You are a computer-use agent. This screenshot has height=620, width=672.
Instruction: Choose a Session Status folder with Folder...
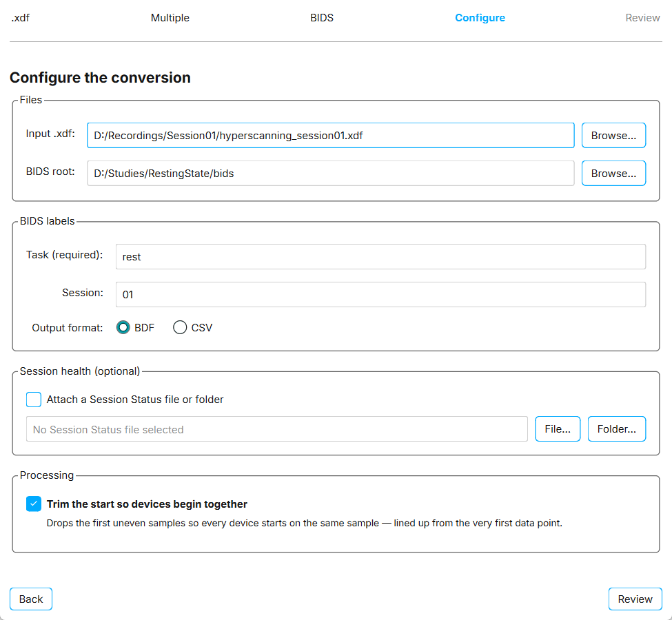click(x=616, y=429)
